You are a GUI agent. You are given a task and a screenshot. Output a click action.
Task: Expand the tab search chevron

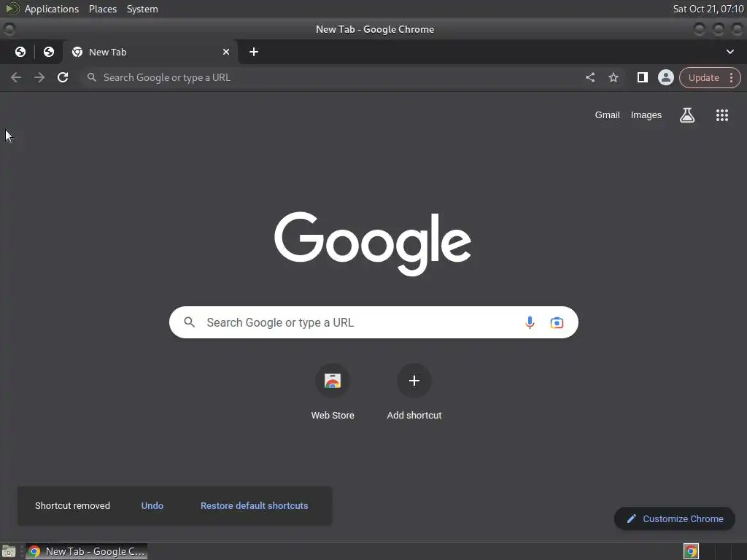(x=729, y=52)
